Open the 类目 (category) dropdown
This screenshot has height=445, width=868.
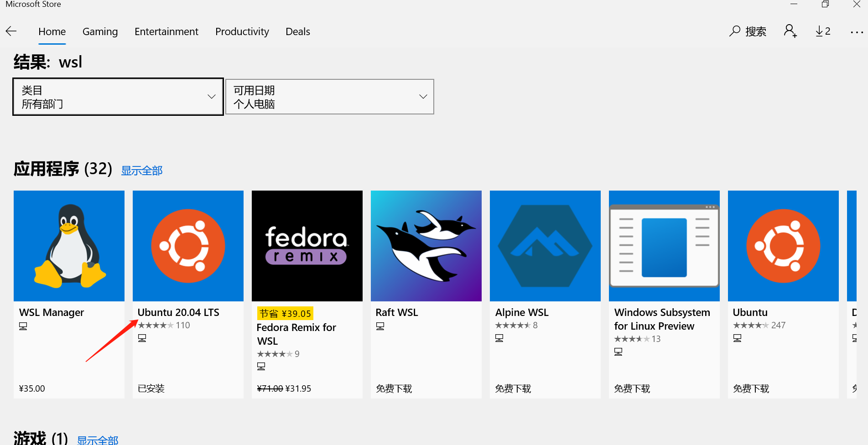(118, 97)
